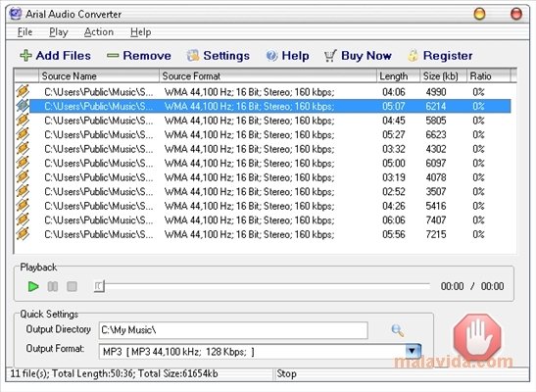The width and height of the screenshot is (536, 392).
Task: Click size value 6214 in the highlighted row
Action: point(436,106)
